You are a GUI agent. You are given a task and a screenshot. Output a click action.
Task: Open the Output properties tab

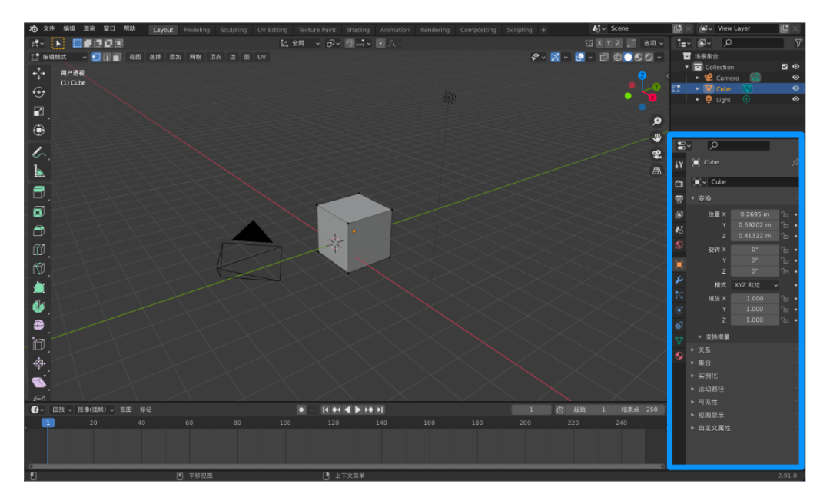coord(679,199)
